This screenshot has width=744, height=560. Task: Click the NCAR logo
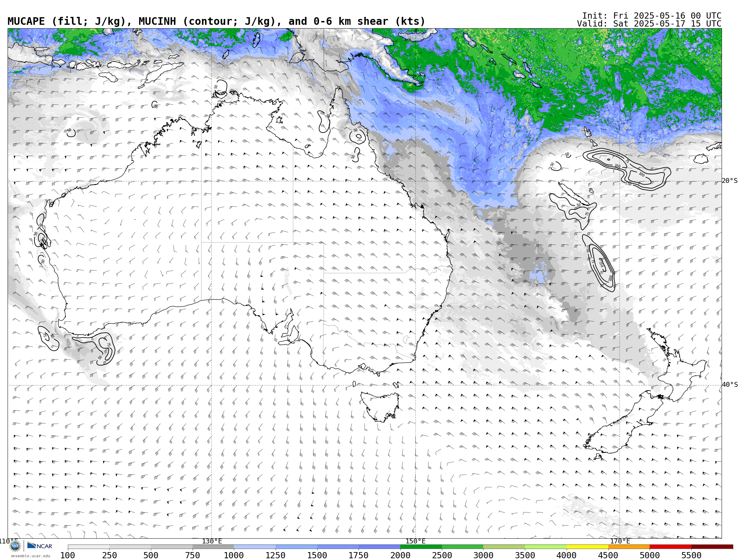tap(40, 546)
